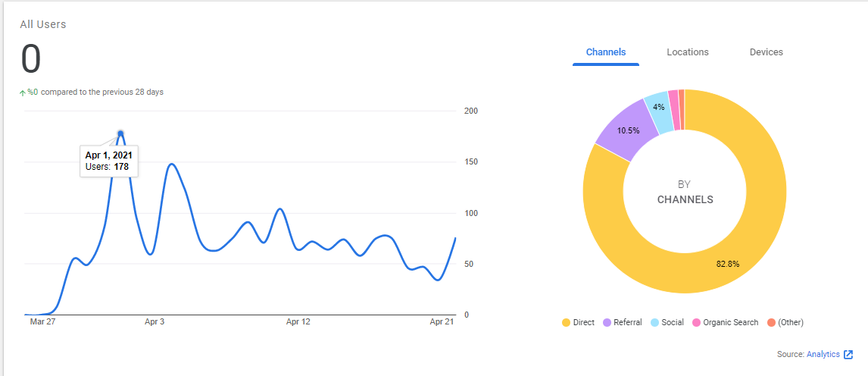Click the Apr 12 axis label
Screen dimensions: 868x376
click(298, 321)
